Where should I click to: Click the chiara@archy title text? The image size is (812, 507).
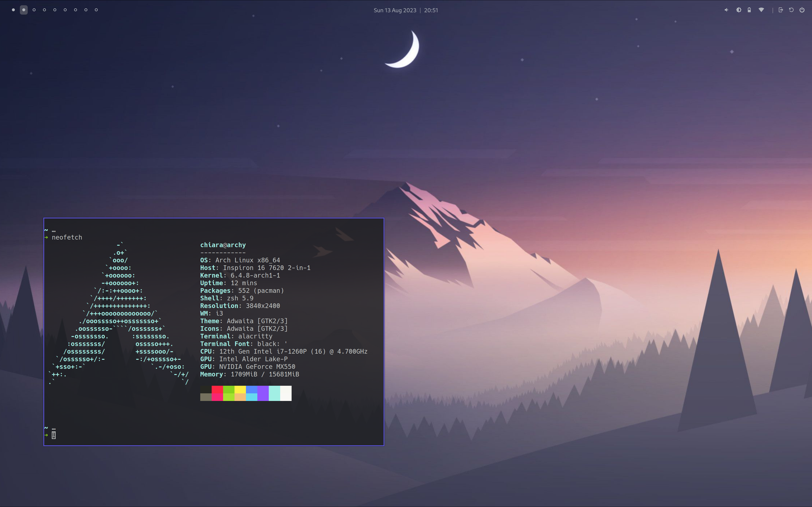pos(223,245)
